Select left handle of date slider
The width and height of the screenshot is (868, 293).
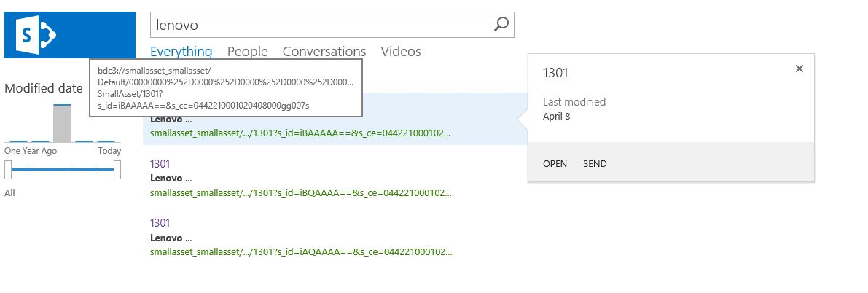pyautogui.click(x=8, y=170)
